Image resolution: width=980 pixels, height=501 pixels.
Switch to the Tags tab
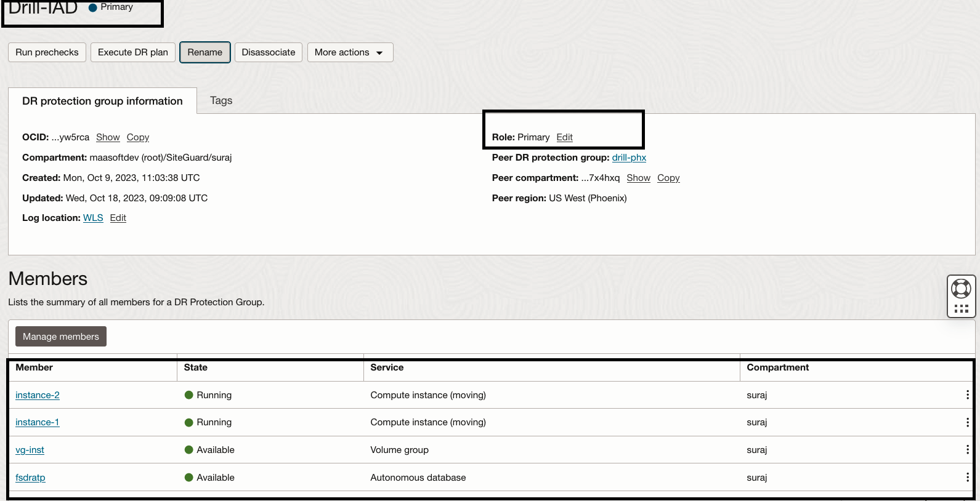pyautogui.click(x=221, y=100)
